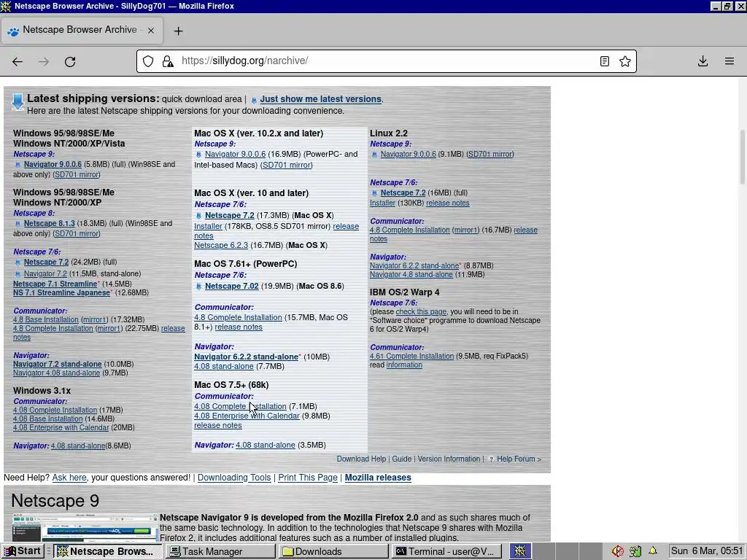Open the Netscape 8.1.3 download link

[x=50, y=223]
